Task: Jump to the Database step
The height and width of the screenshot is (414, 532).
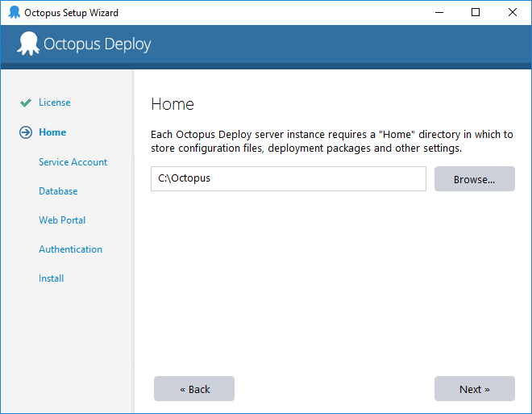Action: point(58,191)
